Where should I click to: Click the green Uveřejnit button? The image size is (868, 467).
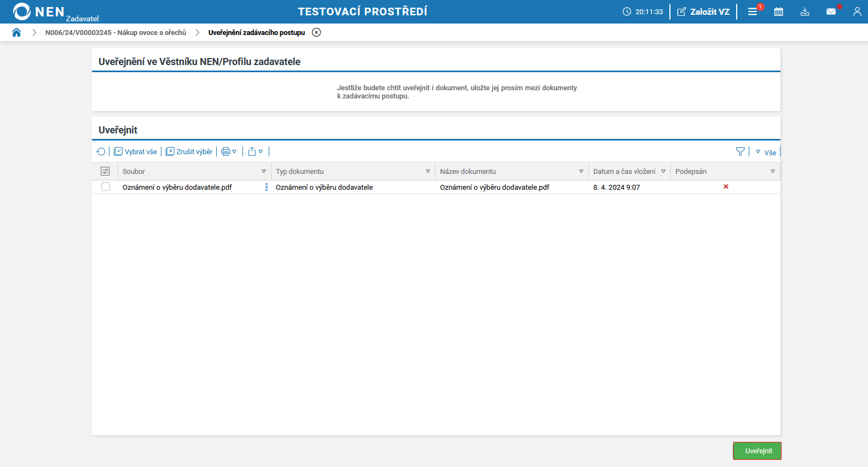(757, 451)
